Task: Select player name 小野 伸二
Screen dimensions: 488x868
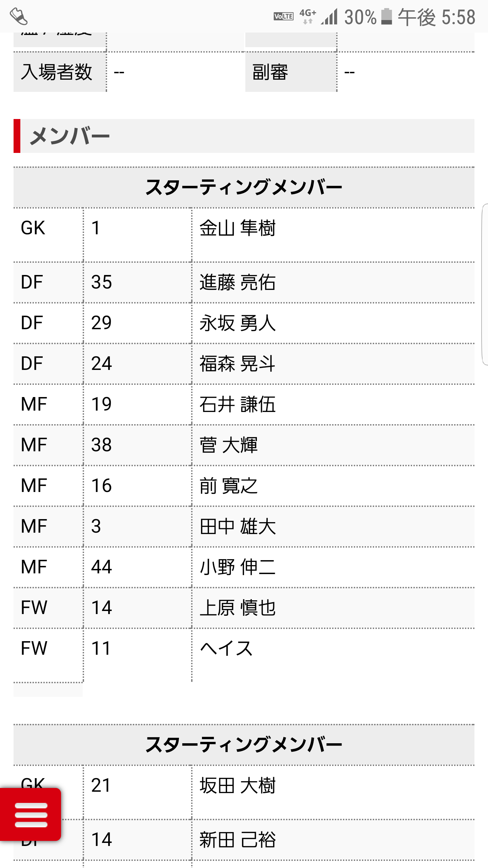Action: [237, 567]
